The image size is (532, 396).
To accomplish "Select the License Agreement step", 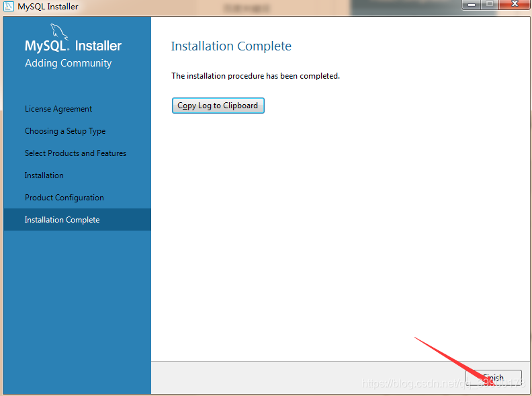I will (x=58, y=109).
